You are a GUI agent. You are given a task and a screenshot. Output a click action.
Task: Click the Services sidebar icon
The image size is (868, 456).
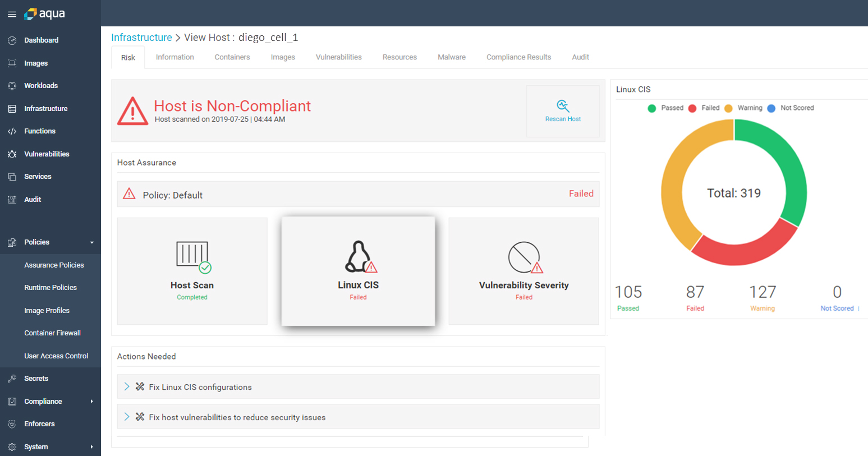12,177
